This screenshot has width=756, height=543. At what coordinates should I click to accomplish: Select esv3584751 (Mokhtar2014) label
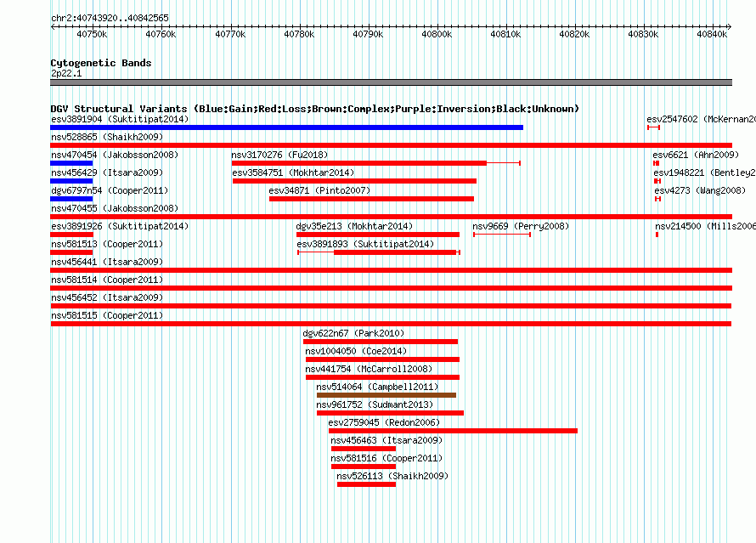293,173
